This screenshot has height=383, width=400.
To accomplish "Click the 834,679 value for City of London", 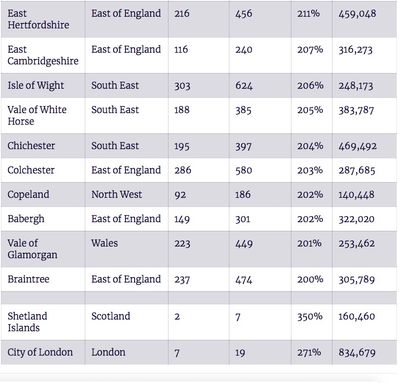I will [x=357, y=352].
